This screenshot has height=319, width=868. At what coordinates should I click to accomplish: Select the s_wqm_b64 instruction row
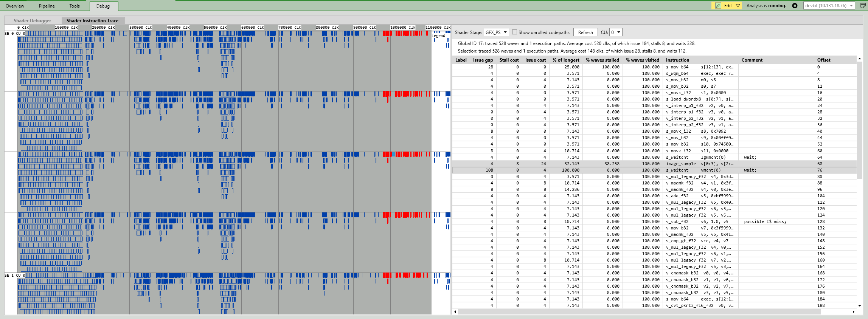(654, 74)
